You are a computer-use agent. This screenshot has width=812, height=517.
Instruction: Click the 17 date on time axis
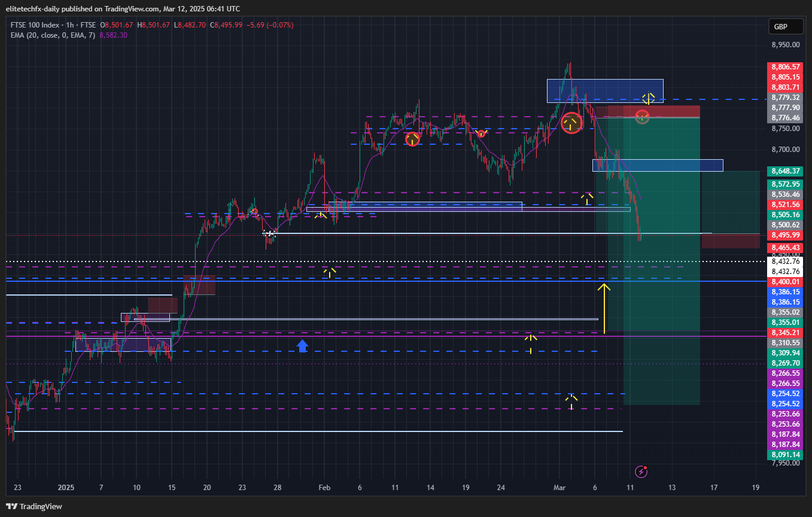point(713,488)
